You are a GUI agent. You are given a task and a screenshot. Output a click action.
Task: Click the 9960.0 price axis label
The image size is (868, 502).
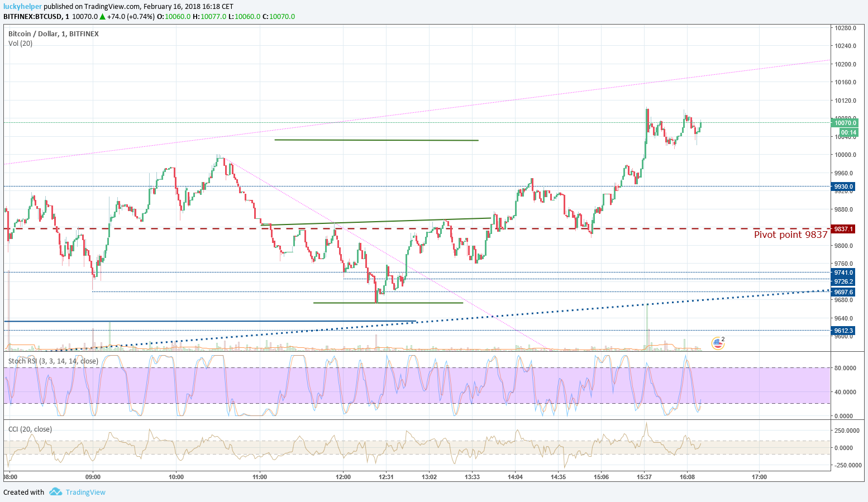(844, 173)
